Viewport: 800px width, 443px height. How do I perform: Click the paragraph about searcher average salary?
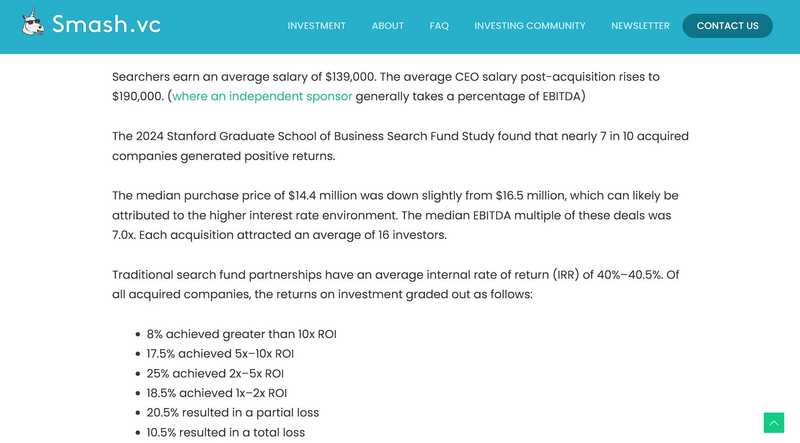point(386,86)
